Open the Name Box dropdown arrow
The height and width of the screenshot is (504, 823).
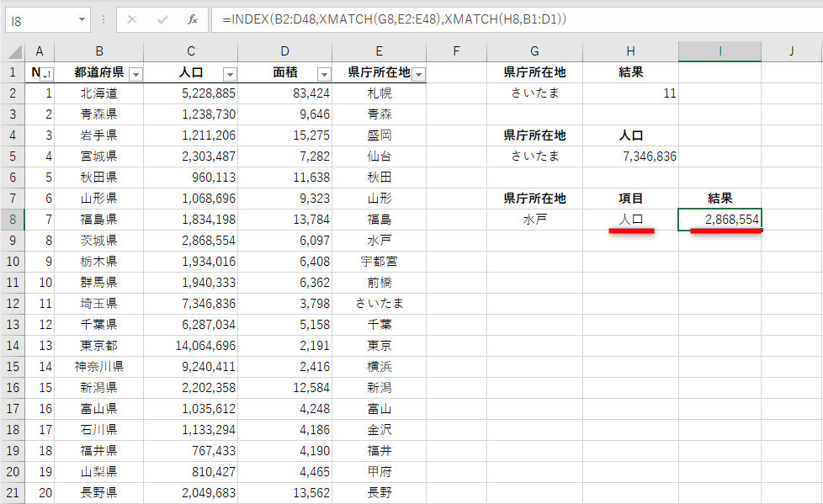(x=81, y=19)
